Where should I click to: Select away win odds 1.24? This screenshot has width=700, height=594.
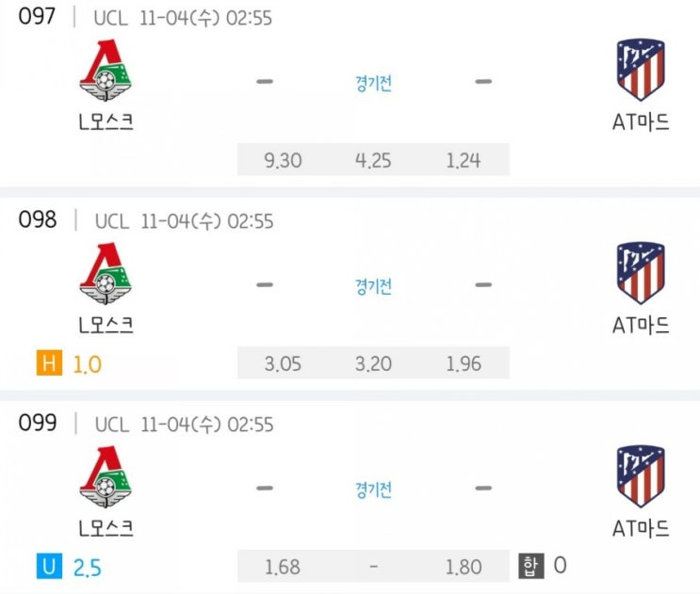(464, 160)
